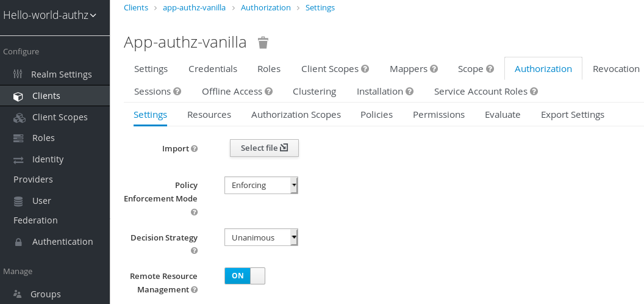Image resolution: width=644 pixels, height=304 pixels.
Task: Click the Select file button
Action: tap(264, 148)
